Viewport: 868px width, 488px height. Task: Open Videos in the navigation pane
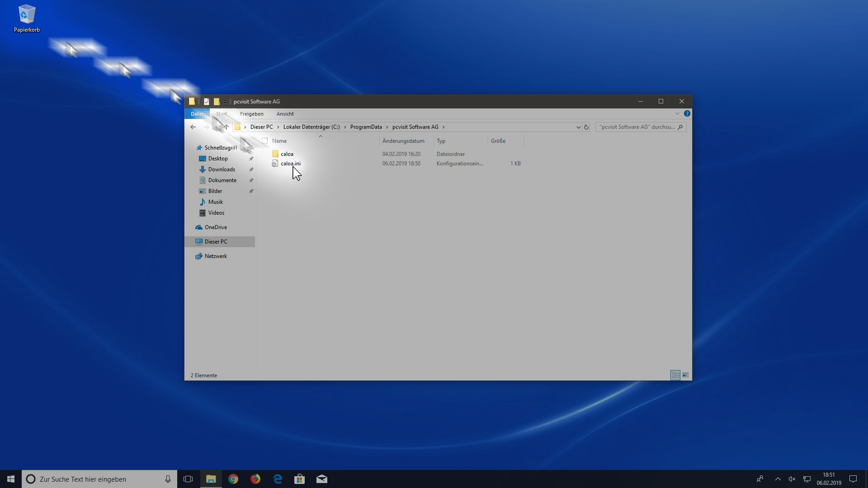point(216,213)
